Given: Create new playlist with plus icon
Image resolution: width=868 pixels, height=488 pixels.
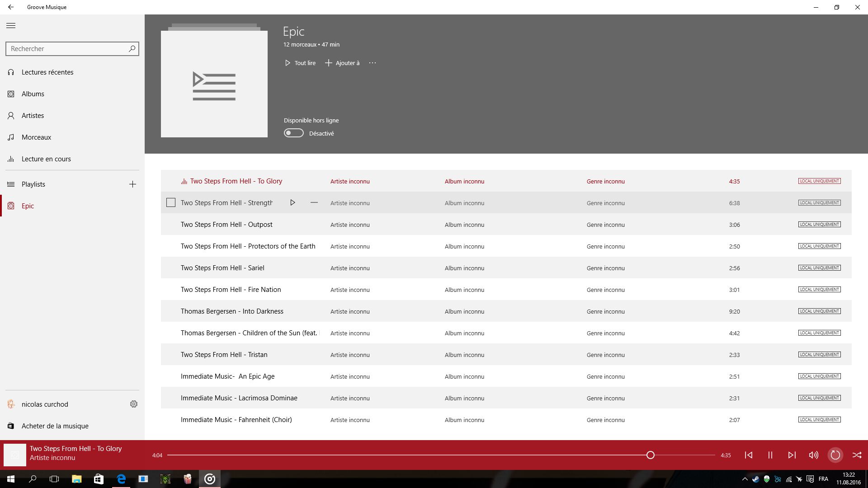Looking at the screenshot, I should 132,184.
